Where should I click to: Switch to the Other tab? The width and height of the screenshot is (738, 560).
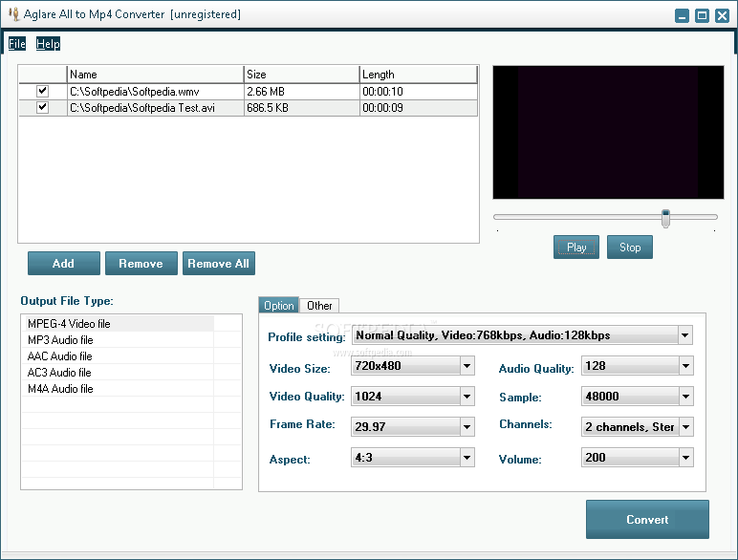(x=319, y=306)
